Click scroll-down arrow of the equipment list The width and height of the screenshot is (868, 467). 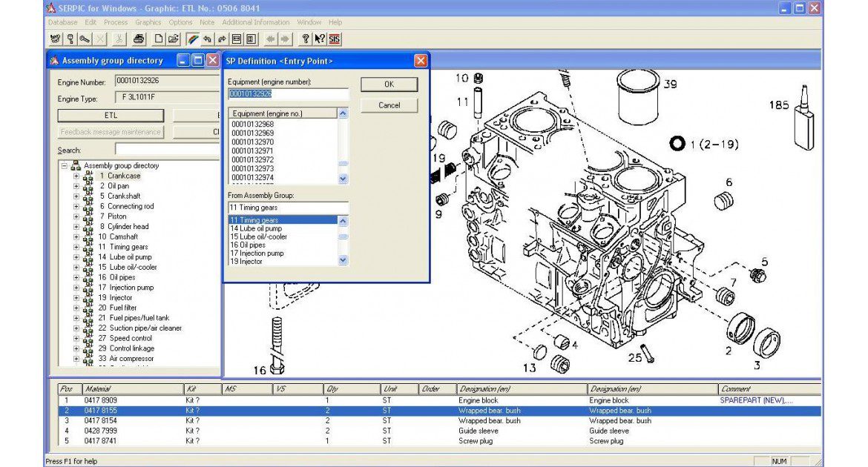pos(343,179)
